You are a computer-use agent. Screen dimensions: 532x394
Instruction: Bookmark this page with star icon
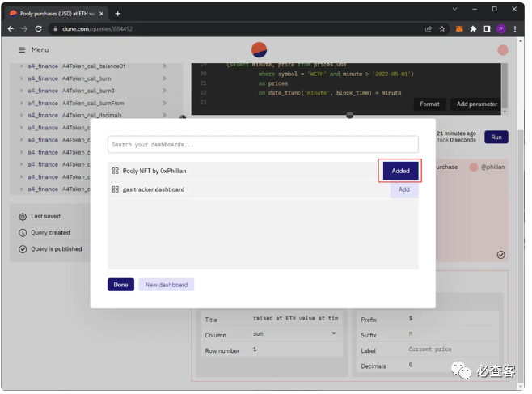[442, 29]
